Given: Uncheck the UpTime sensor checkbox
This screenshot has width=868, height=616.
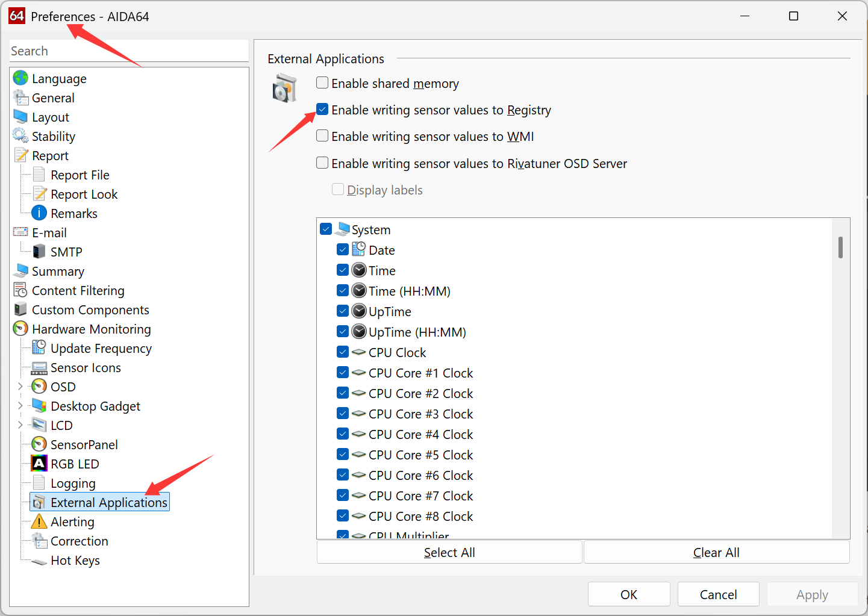Looking at the screenshot, I should click(x=343, y=311).
